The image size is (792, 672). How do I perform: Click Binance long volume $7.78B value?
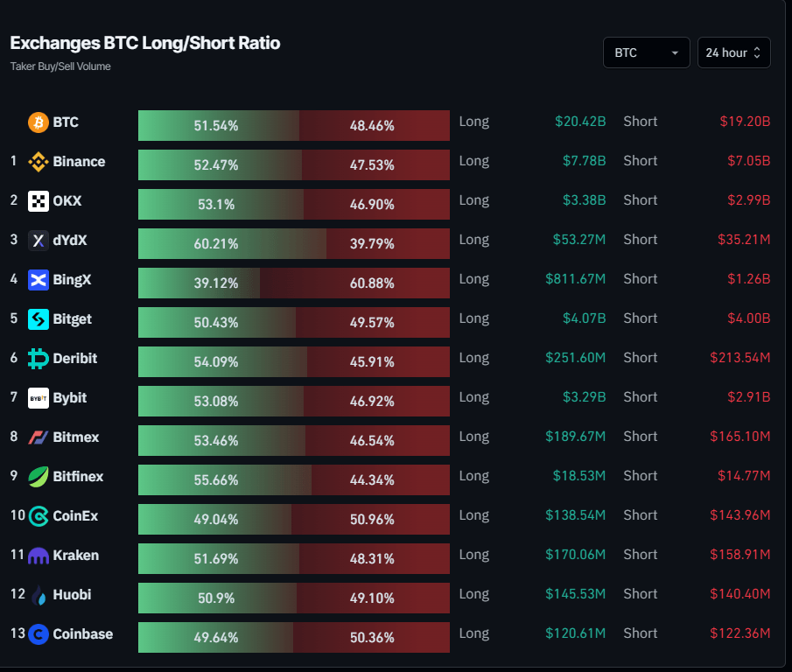coord(584,161)
